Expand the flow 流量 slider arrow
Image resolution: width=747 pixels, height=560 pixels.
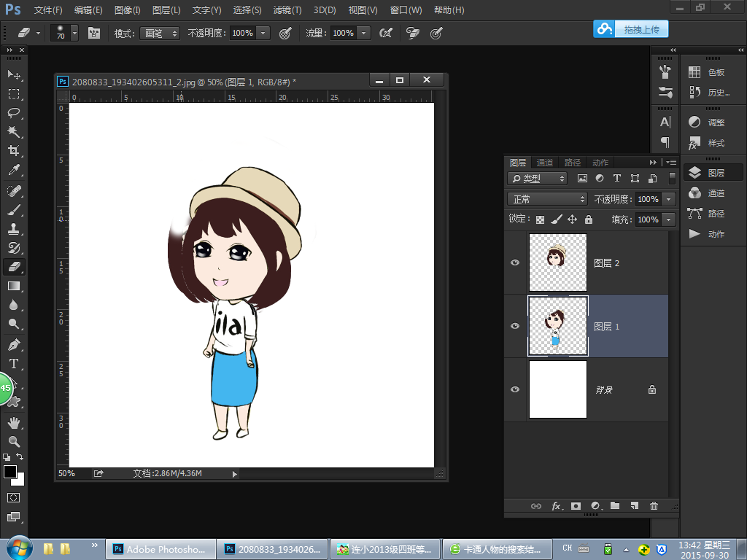coord(364,33)
